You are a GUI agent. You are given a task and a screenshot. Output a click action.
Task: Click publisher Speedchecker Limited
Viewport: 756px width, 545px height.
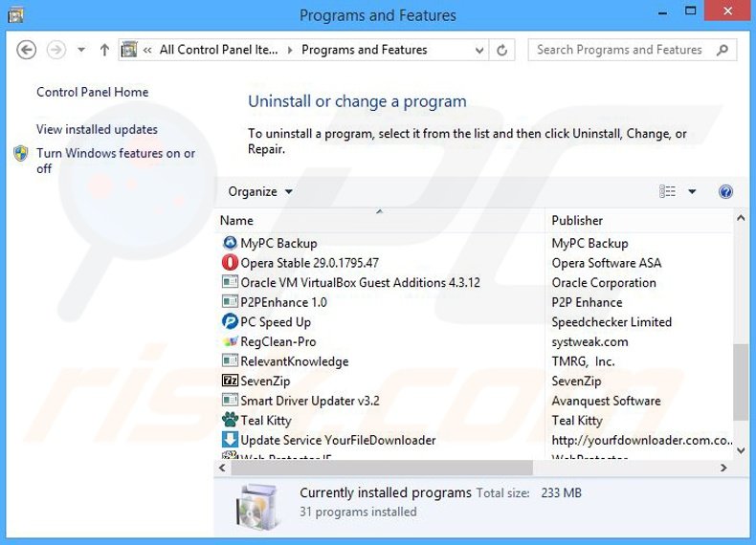tap(611, 322)
